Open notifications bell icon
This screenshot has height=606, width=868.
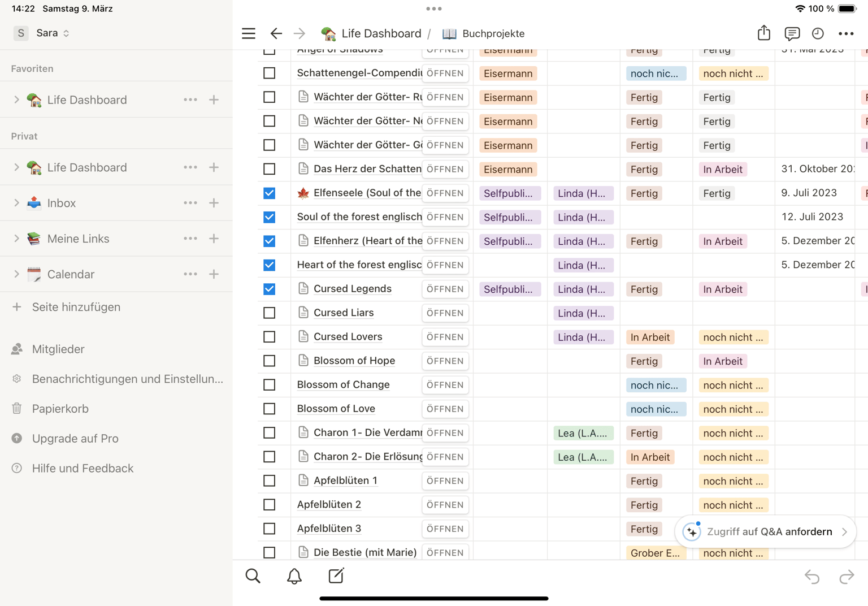294,576
